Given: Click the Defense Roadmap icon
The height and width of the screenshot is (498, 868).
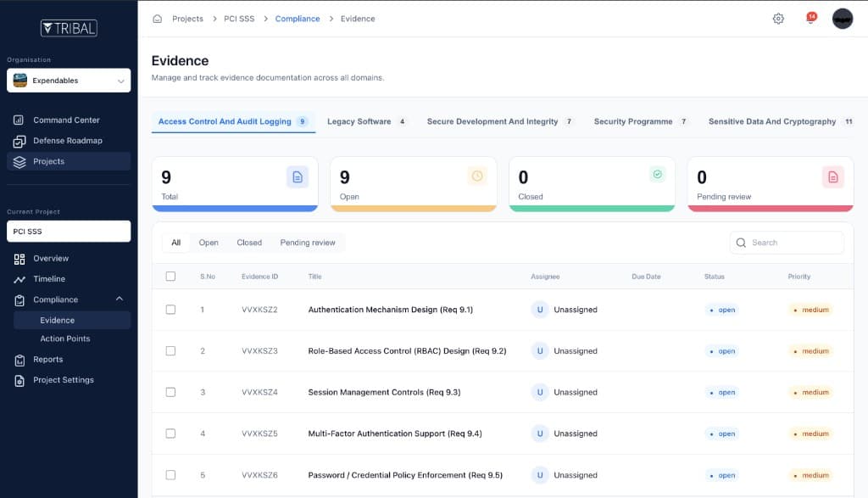Looking at the screenshot, I should (19, 141).
